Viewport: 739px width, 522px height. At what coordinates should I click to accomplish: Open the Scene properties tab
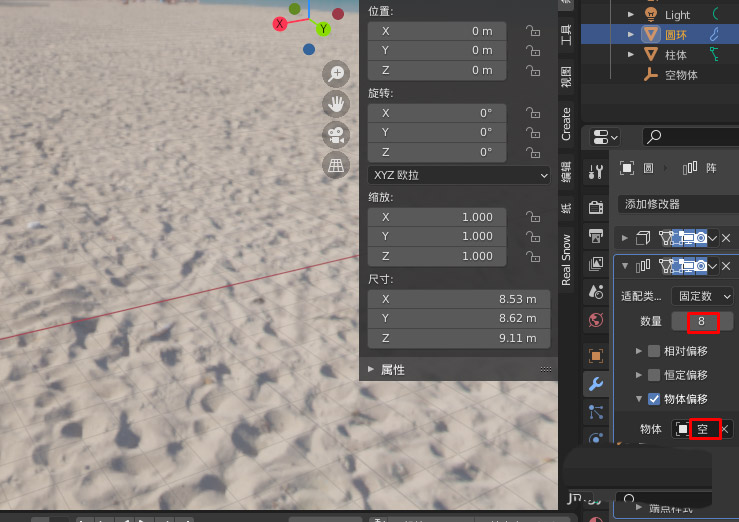[596, 292]
